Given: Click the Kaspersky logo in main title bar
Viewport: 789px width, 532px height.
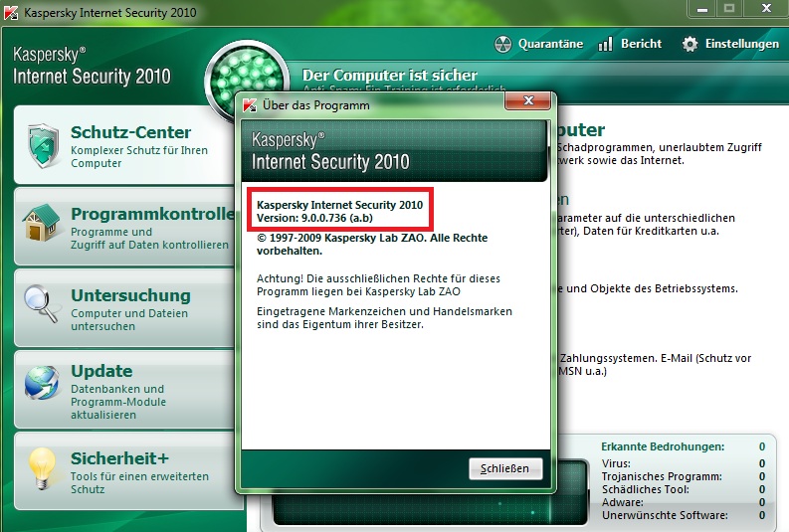Looking at the screenshot, I should tap(11, 13).
